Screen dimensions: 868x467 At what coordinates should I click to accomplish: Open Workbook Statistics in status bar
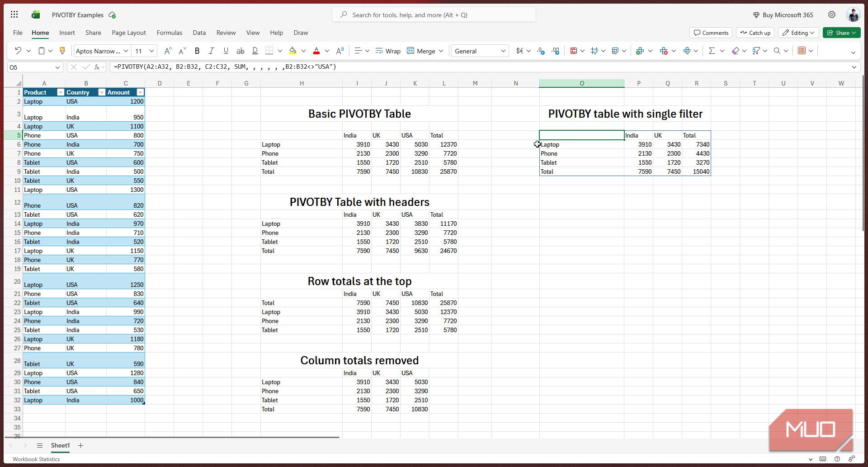point(36,459)
